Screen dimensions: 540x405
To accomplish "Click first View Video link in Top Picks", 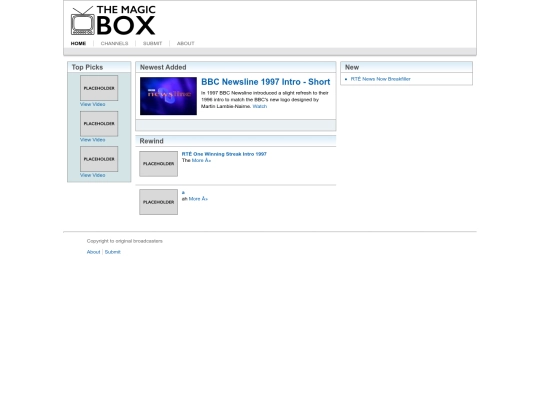I will (93, 104).
